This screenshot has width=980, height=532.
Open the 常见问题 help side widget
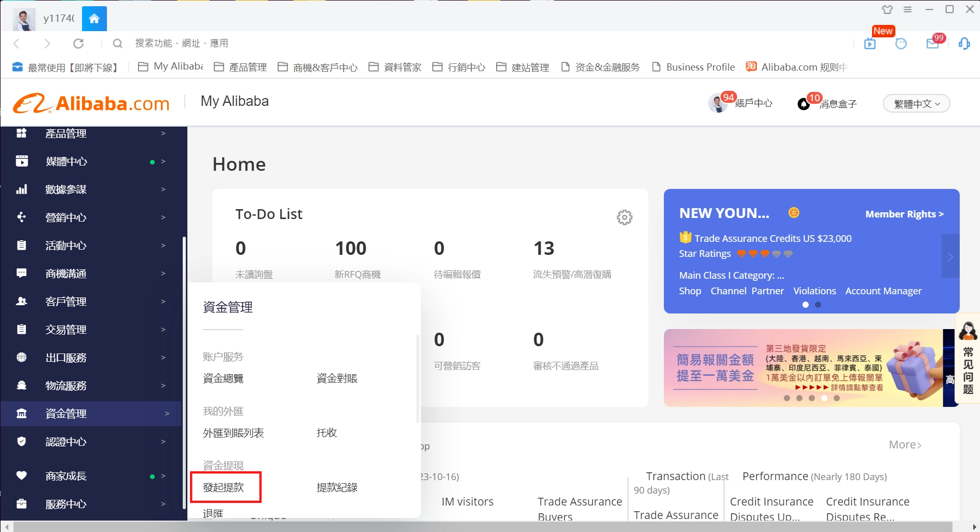pos(968,358)
